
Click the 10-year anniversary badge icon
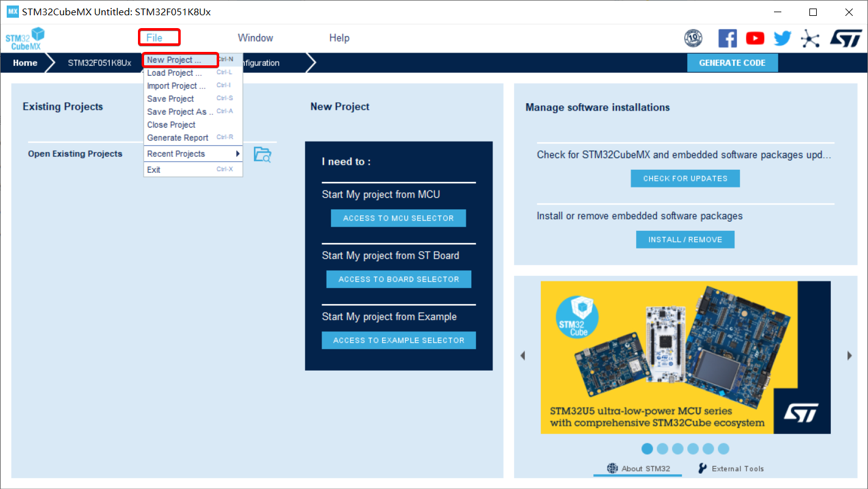point(693,38)
